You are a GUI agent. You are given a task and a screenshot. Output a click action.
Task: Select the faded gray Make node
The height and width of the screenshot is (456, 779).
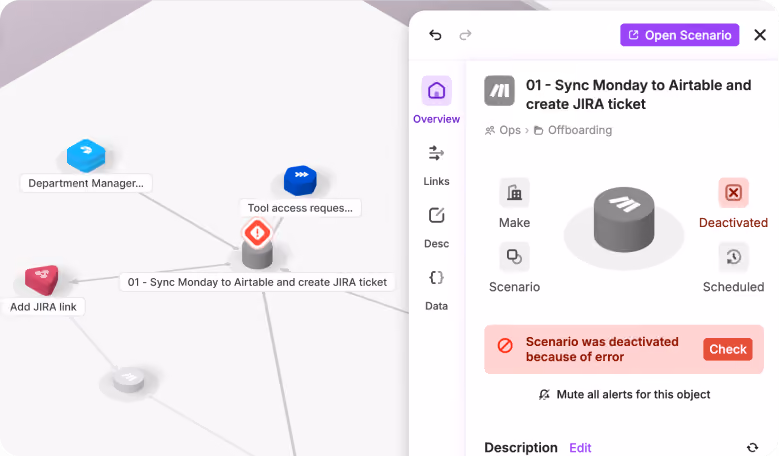(129, 381)
